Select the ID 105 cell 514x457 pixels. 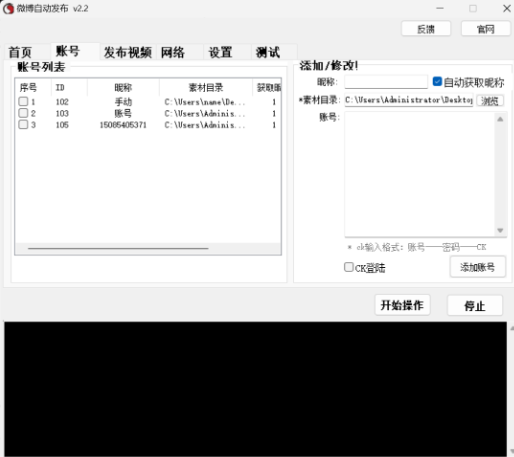(x=62, y=125)
